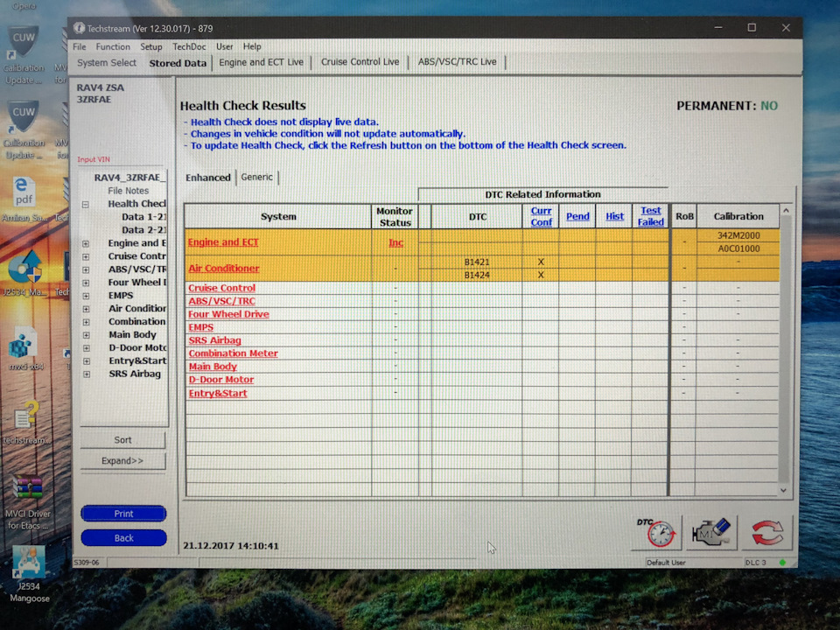
Task: Open EMPS link in results table
Action: tap(201, 327)
